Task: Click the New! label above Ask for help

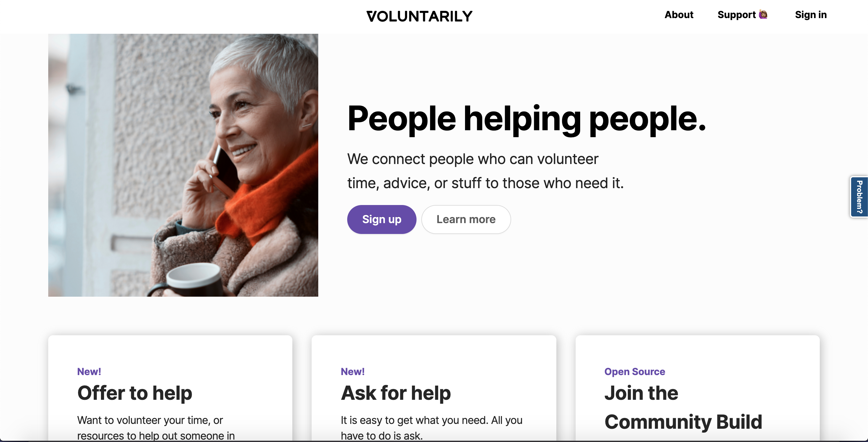Action: 352,371
